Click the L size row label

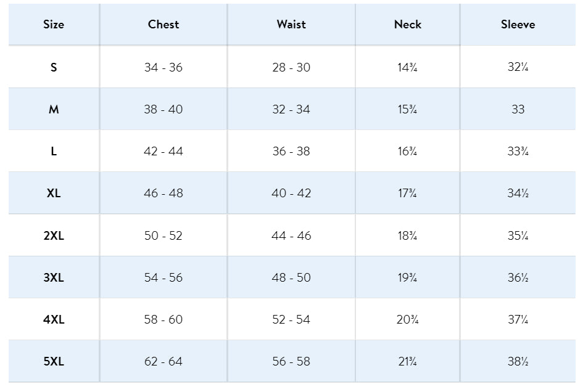[54, 151]
